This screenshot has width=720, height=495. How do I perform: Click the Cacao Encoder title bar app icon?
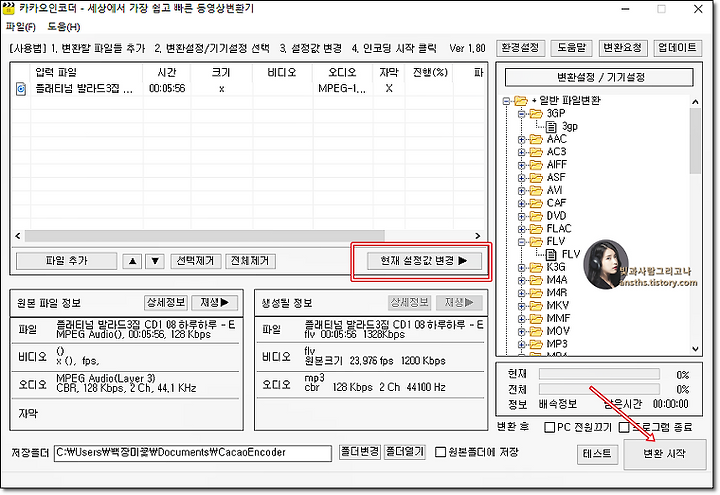[9, 8]
